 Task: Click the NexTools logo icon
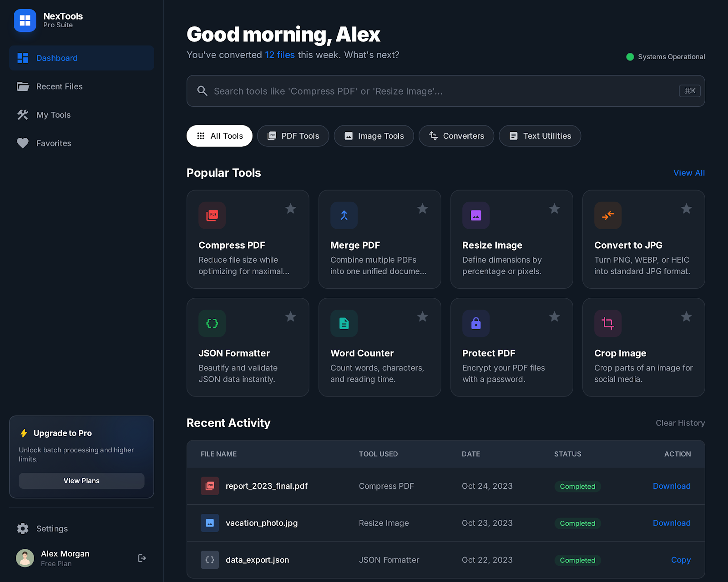pos(25,20)
